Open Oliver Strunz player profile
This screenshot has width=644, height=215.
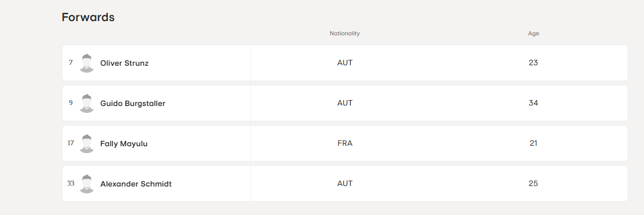124,63
